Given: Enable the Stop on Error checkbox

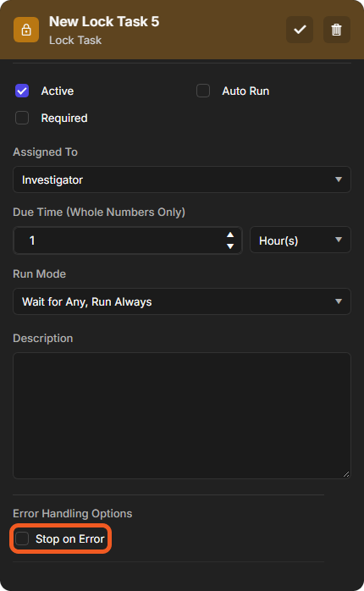Looking at the screenshot, I should tap(22, 539).
